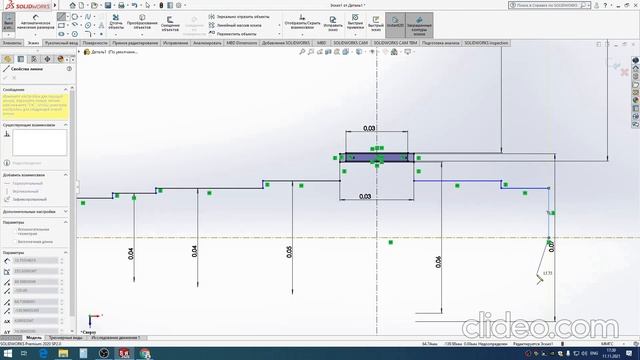Click the Existing Relations list box
Screen dimensions: 640x360
point(40,142)
